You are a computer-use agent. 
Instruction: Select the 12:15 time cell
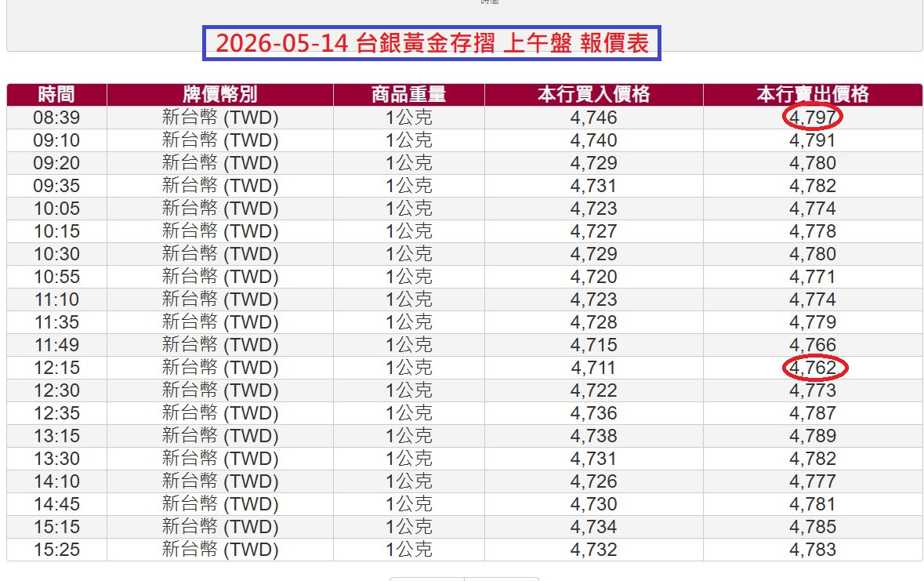coord(56,368)
